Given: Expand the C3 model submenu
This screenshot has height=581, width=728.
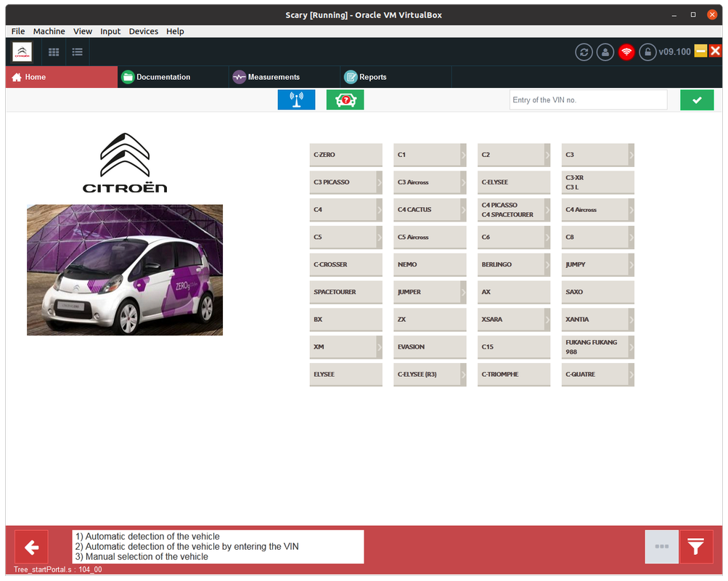Looking at the screenshot, I should tap(631, 155).
